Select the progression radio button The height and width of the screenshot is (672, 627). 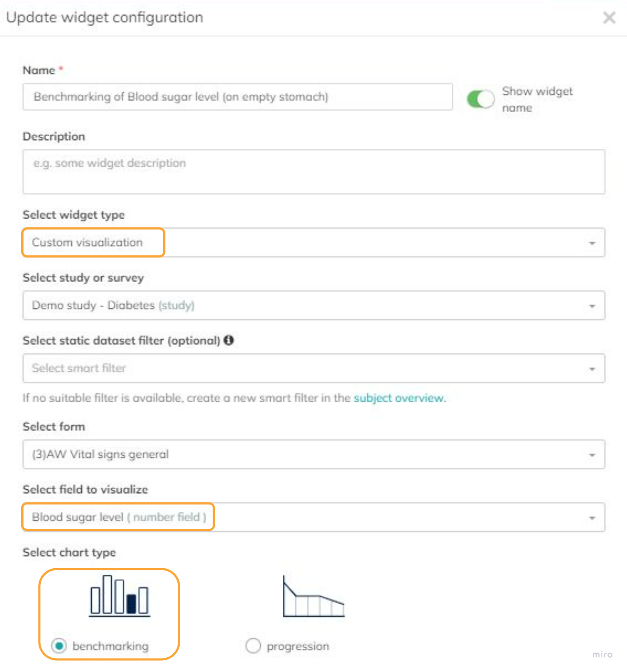pos(253,646)
